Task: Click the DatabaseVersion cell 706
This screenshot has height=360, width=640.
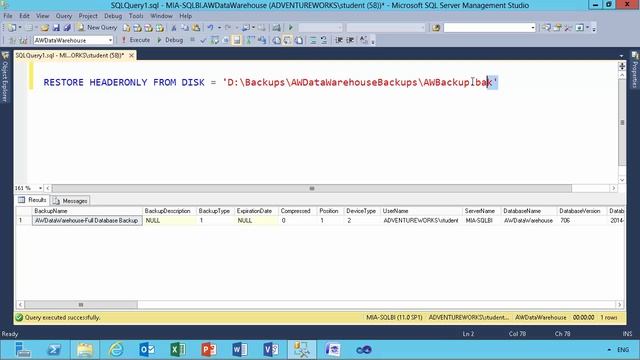Action: point(582,220)
